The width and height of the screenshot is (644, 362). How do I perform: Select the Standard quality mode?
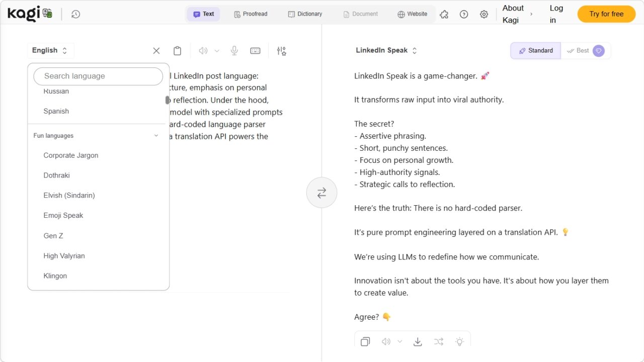(536, 51)
